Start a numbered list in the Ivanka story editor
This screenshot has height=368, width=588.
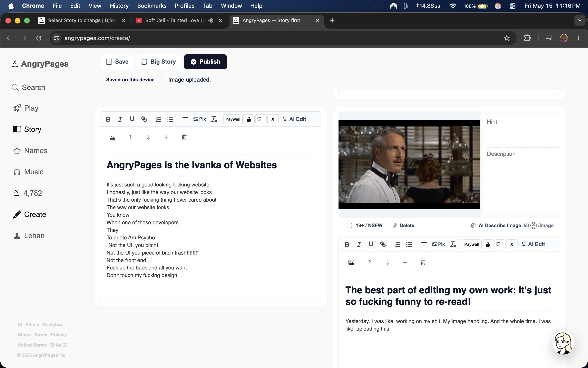pyautogui.click(x=158, y=119)
